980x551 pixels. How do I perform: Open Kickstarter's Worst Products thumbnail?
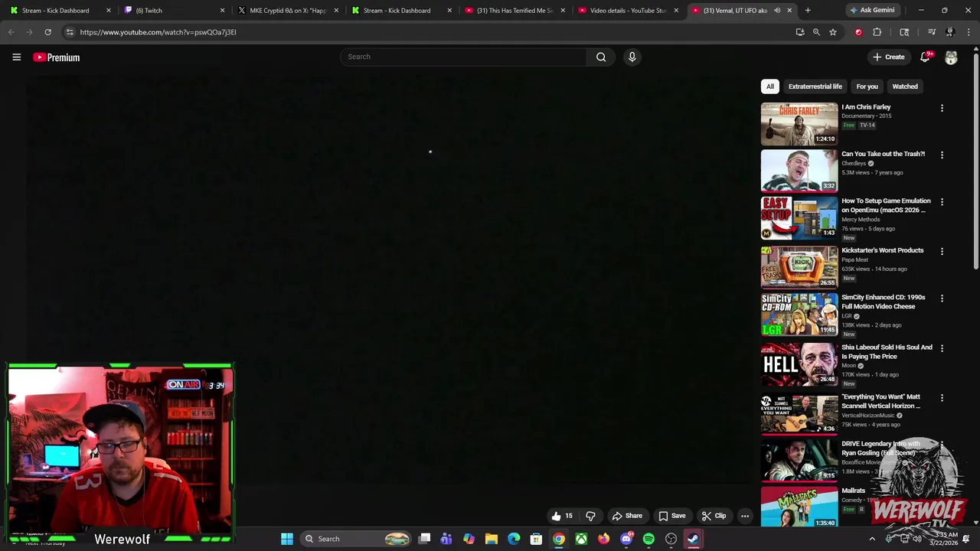click(799, 267)
